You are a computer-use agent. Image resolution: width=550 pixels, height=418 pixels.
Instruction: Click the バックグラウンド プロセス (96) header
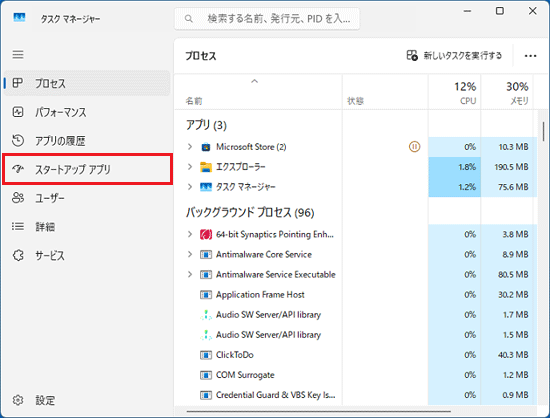point(250,213)
